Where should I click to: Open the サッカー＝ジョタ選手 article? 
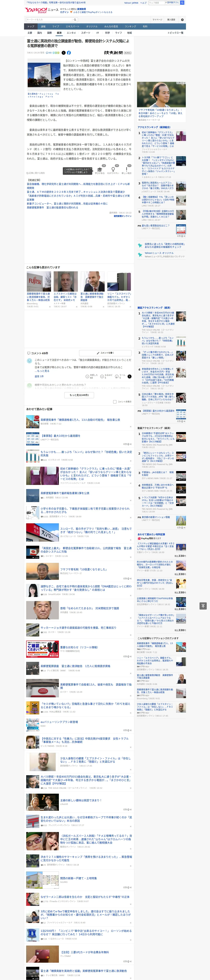[79, 628]
